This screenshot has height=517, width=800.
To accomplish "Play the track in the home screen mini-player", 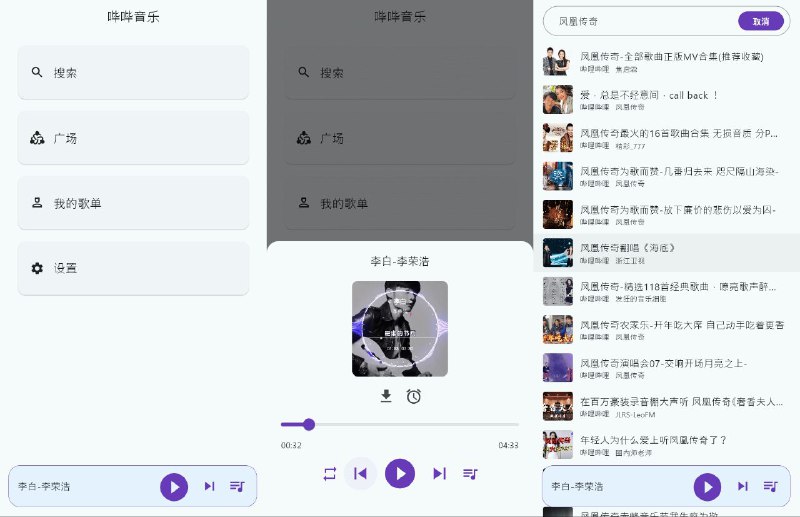I will tap(174, 487).
